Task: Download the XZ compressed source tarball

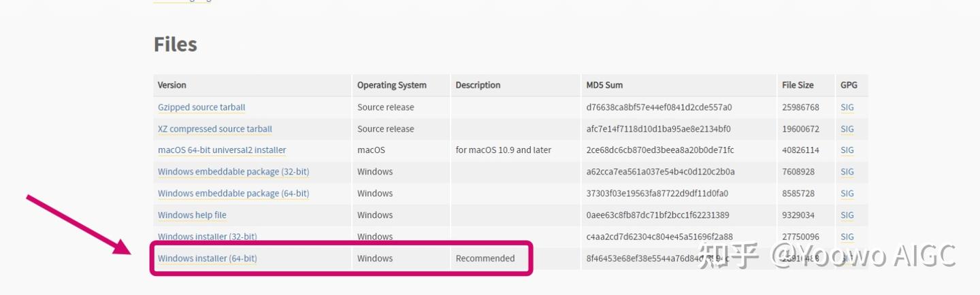Action: click(214, 129)
